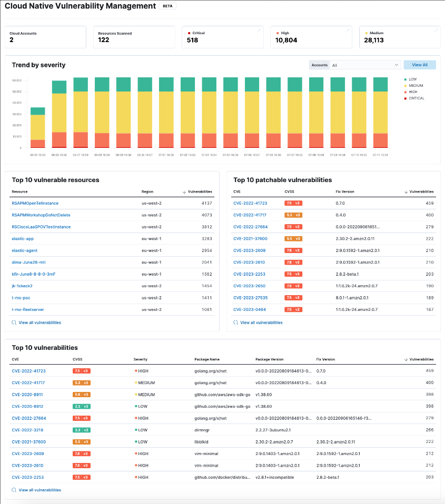The width and height of the screenshot is (445, 504).
Task: Open the Critical card's expand arrow icon
Action: 259,31
